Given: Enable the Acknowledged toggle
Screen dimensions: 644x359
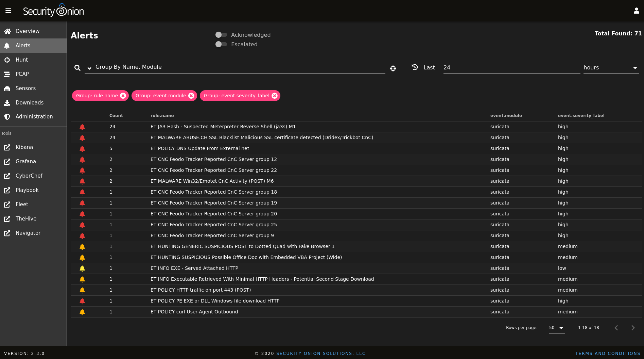Looking at the screenshot, I should [x=221, y=35].
